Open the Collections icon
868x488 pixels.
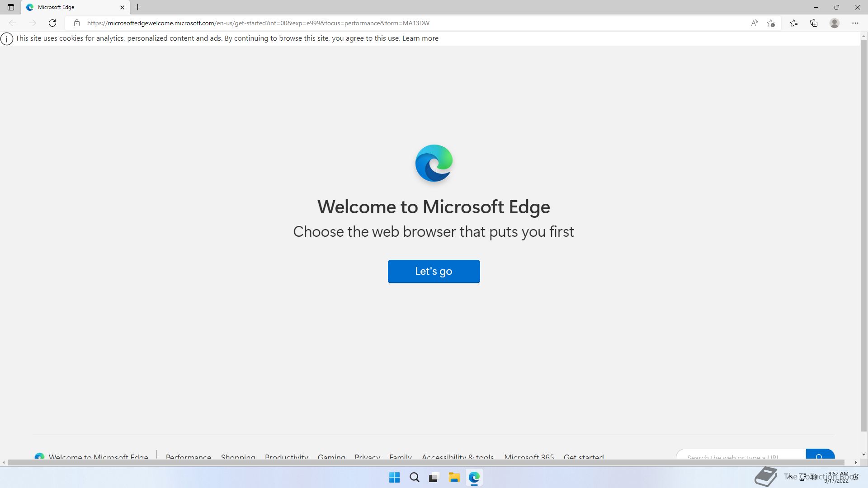point(814,23)
